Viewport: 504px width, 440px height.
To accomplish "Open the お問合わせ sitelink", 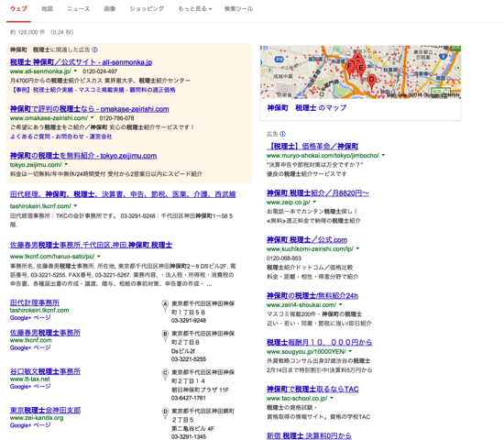I will 70,137.
